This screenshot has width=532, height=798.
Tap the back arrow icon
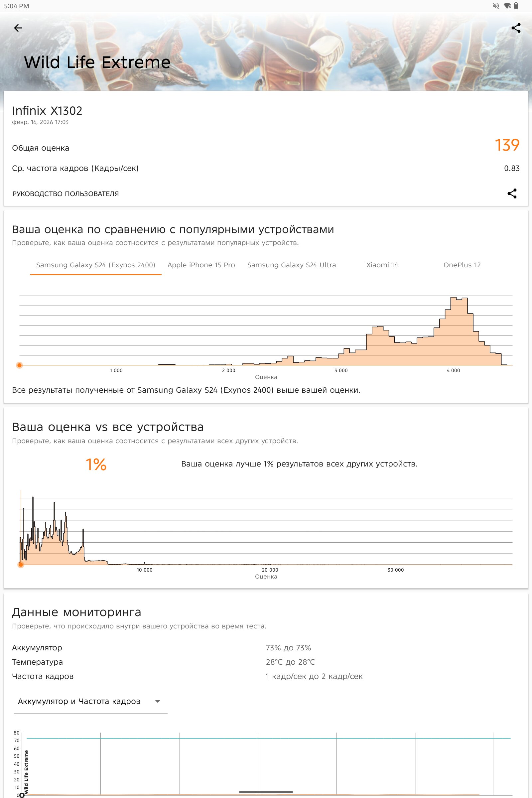(x=18, y=28)
